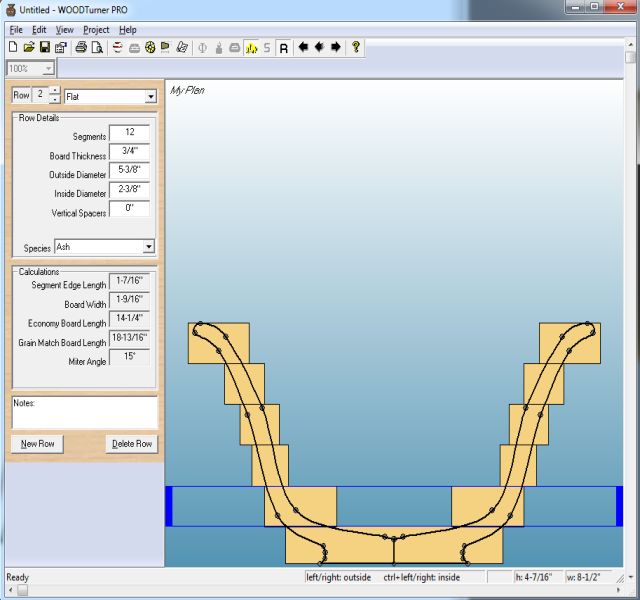Open the 100% zoom dropdown

pyautogui.click(x=46, y=69)
